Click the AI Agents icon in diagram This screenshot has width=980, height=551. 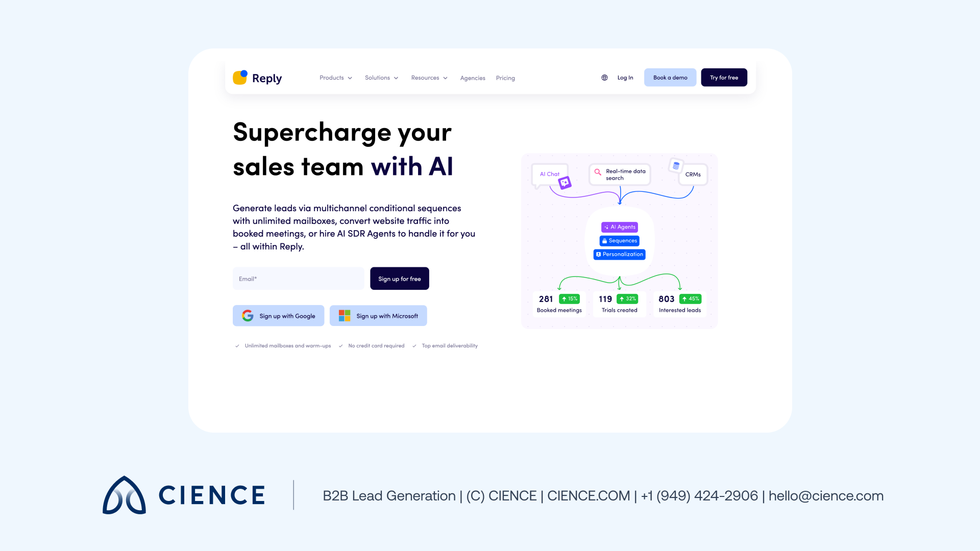(619, 227)
